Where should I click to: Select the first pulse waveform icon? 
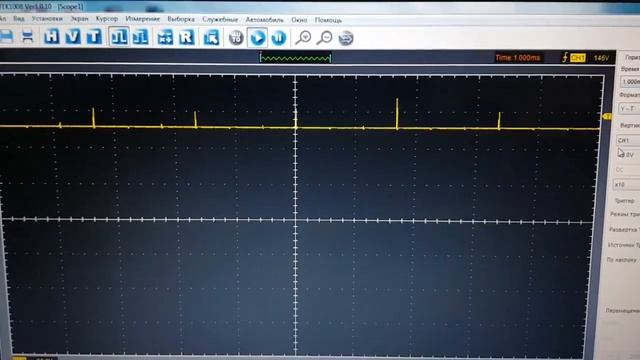click(x=119, y=38)
